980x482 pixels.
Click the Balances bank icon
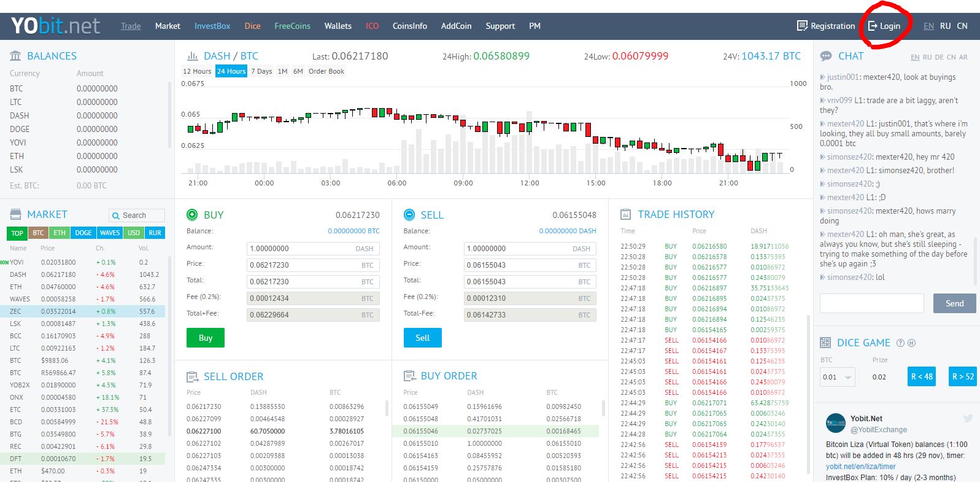[x=15, y=56]
